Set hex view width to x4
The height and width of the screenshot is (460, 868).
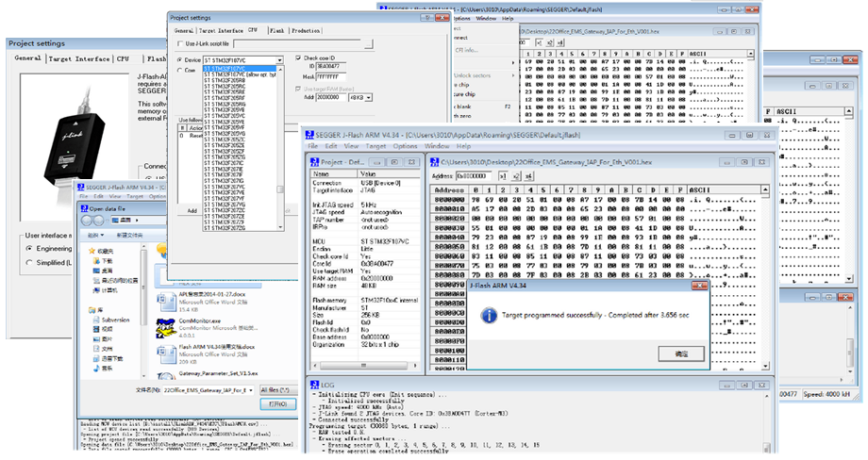click(528, 176)
